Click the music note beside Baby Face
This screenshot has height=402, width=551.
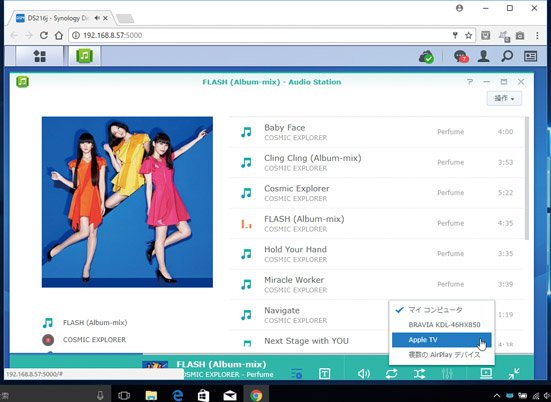point(246,132)
